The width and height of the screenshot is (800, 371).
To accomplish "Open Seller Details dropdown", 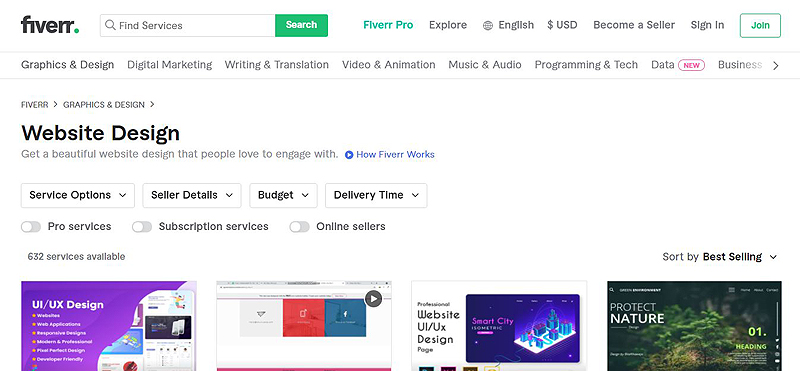I will [x=192, y=195].
